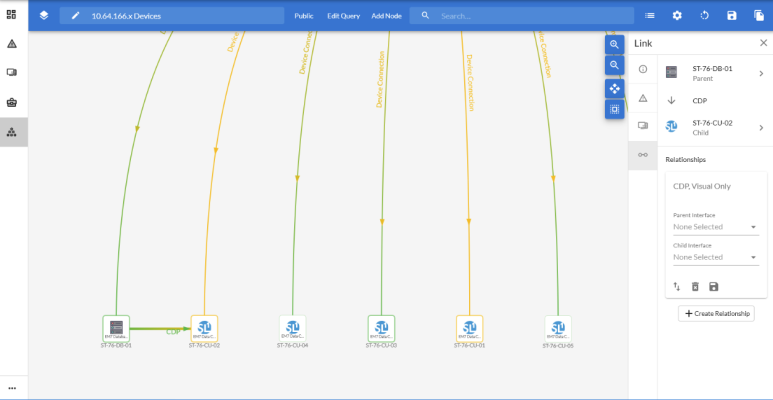The width and height of the screenshot is (773, 400).
Task: Expand ST-76-CU-02 child device details
Action: point(761,127)
